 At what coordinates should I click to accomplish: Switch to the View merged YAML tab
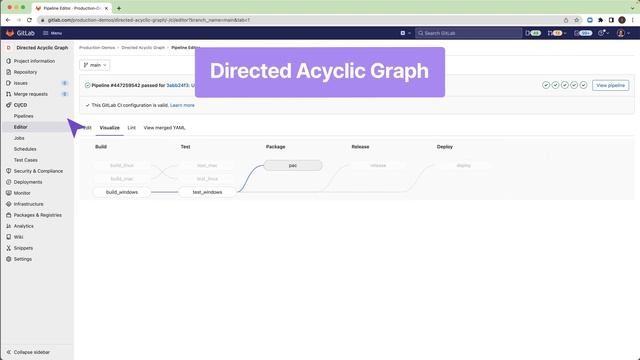[x=164, y=128]
